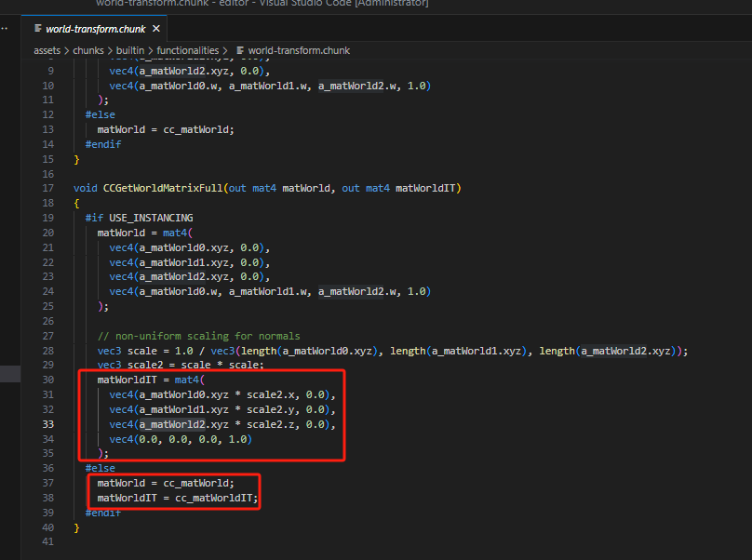Click 'matWorld = cc_matWorld;' on line 13

coord(166,129)
